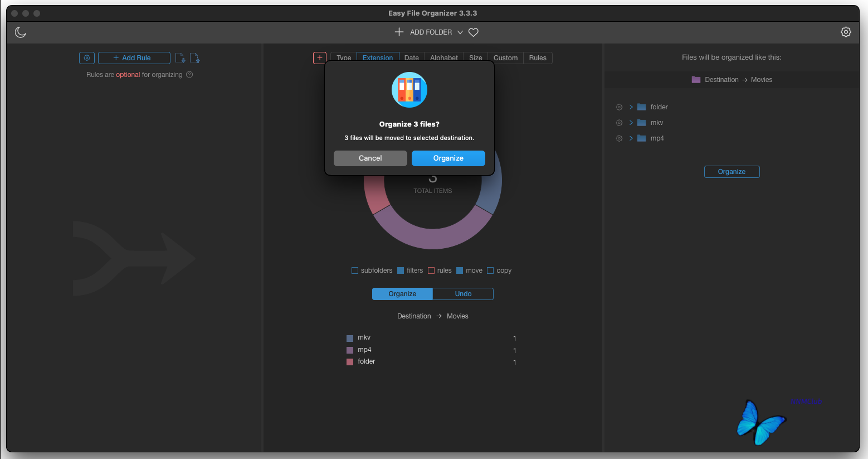Expand the mp4 folder in the preview

tap(631, 138)
